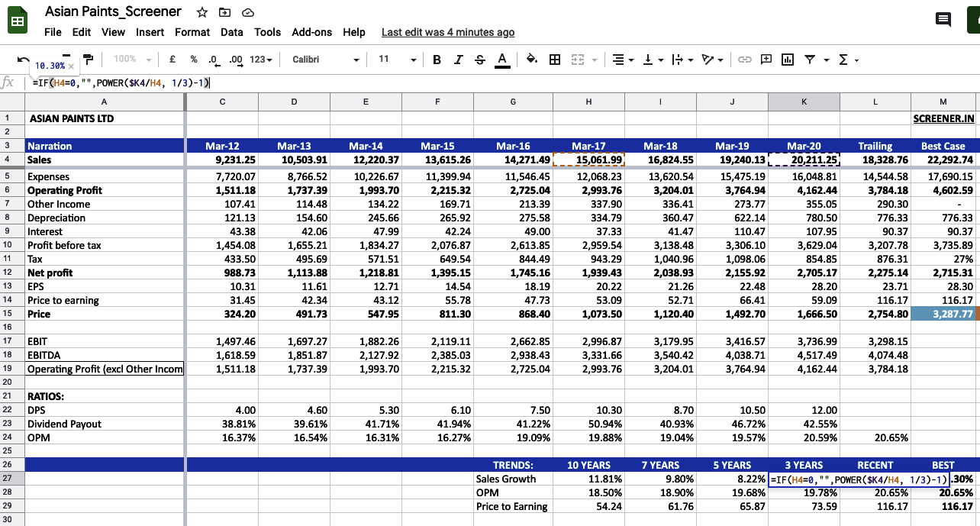Toggle bold formatting
The height and width of the screenshot is (526, 980).
[x=437, y=59]
